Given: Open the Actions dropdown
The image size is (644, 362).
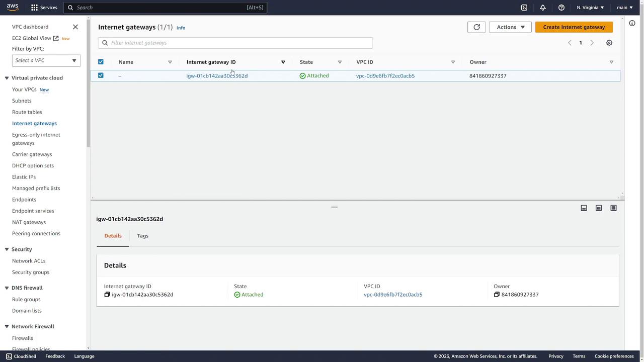Looking at the screenshot, I should click(x=510, y=27).
